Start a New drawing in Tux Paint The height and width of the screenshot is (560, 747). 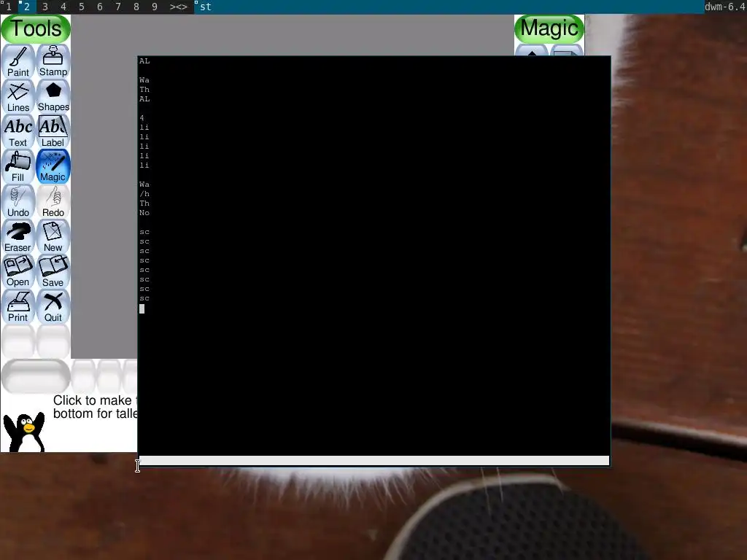pyautogui.click(x=53, y=237)
